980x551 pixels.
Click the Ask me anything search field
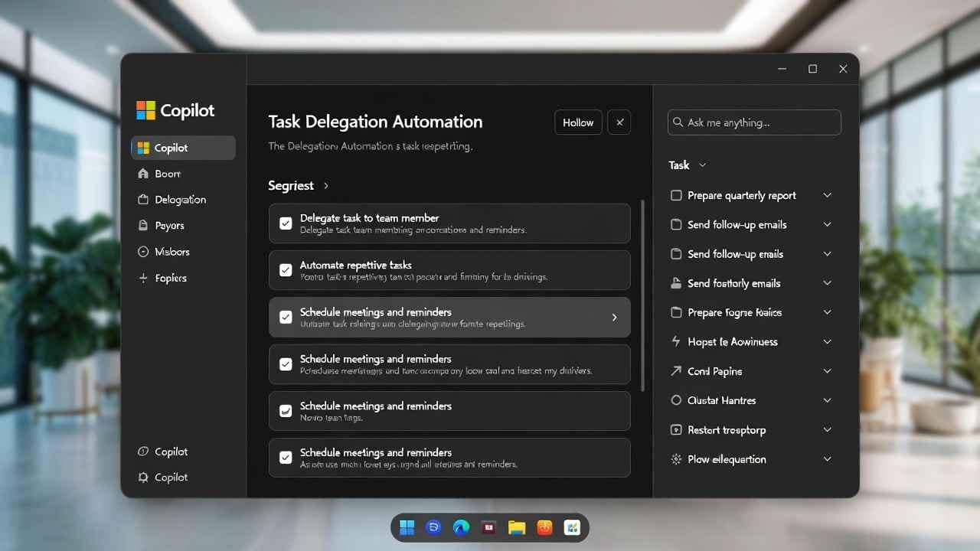[754, 122]
